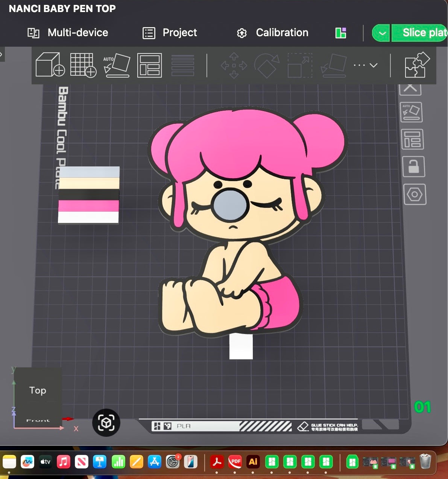448x479 pixels.
Task: Select the Scale tool icon
Action: 300,66
